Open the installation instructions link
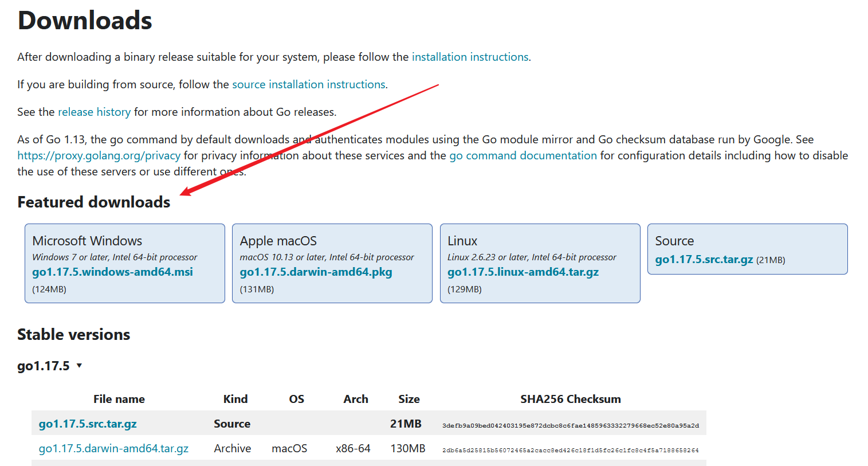Image resolution: width=868 pixels, height=466 pixels. tap(470, 57)
